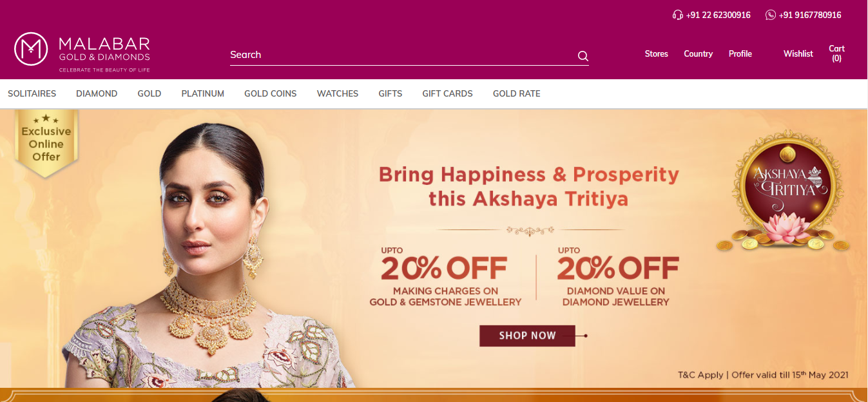Expand the Profile menu
This screenshot has height=402, width=868.
740,54
